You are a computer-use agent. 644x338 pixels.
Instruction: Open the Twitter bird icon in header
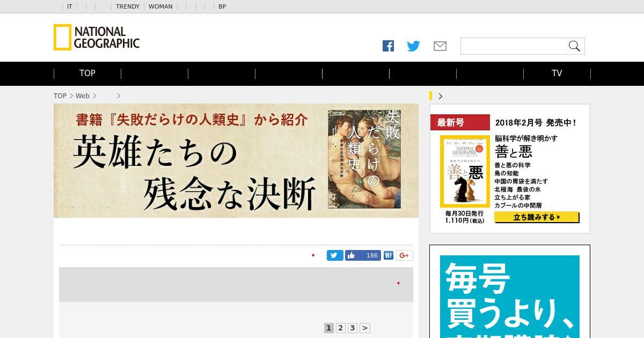click(413, 46)
